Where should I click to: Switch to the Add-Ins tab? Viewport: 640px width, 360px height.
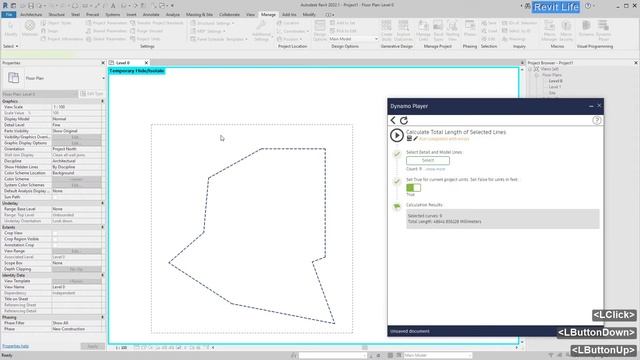click(x=289, y=14)
